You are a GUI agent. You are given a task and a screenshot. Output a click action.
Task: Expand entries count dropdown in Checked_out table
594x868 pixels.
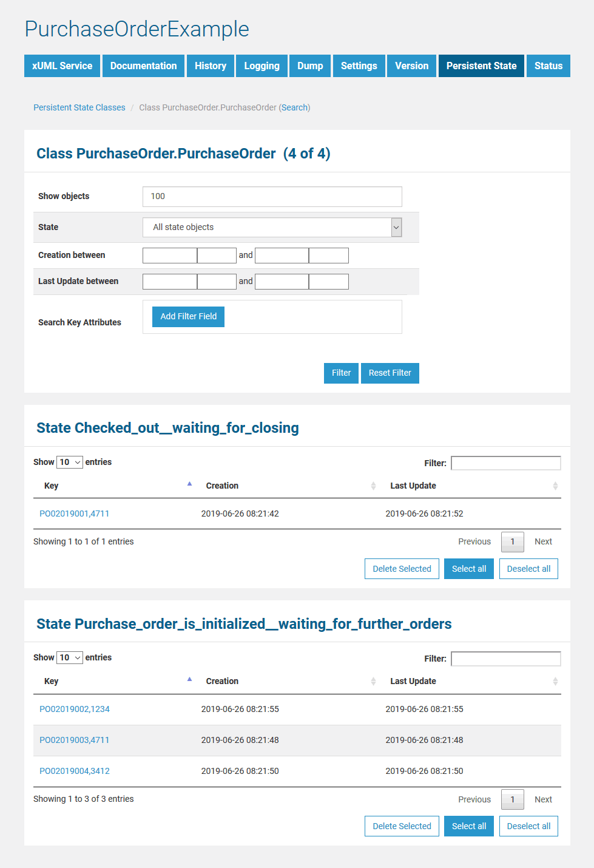(x=70, y=462)
